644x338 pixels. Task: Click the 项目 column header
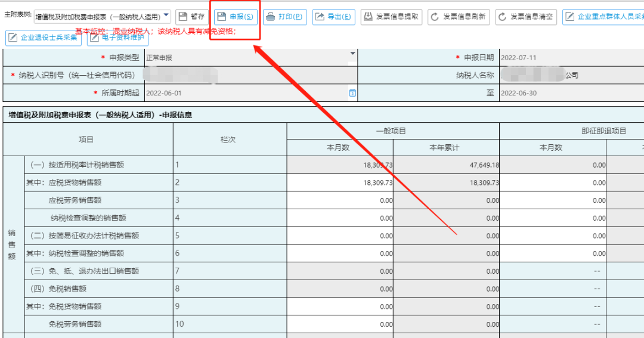(86, 139)
